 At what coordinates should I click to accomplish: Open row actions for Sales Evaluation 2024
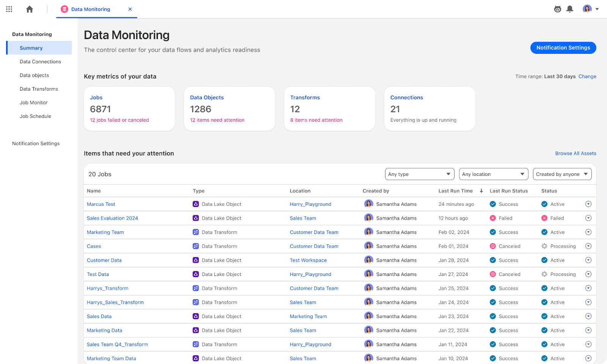point(588,218)
